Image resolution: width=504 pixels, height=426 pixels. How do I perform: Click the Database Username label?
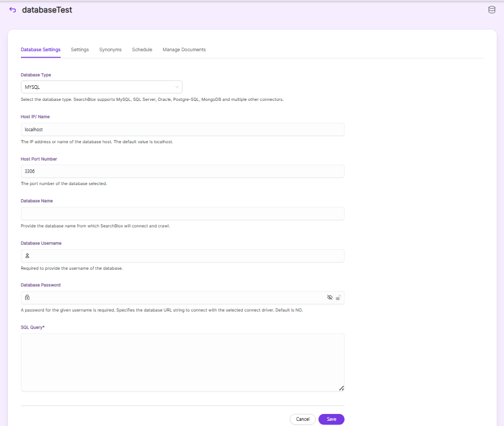(x=41, y=243)
